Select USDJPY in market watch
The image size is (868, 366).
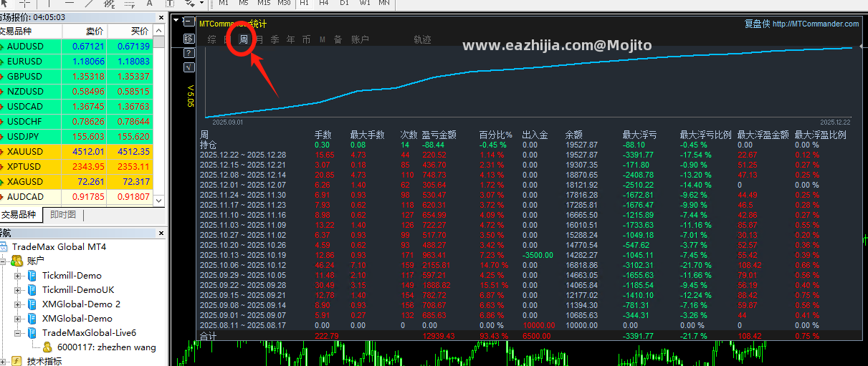[77, 136]
